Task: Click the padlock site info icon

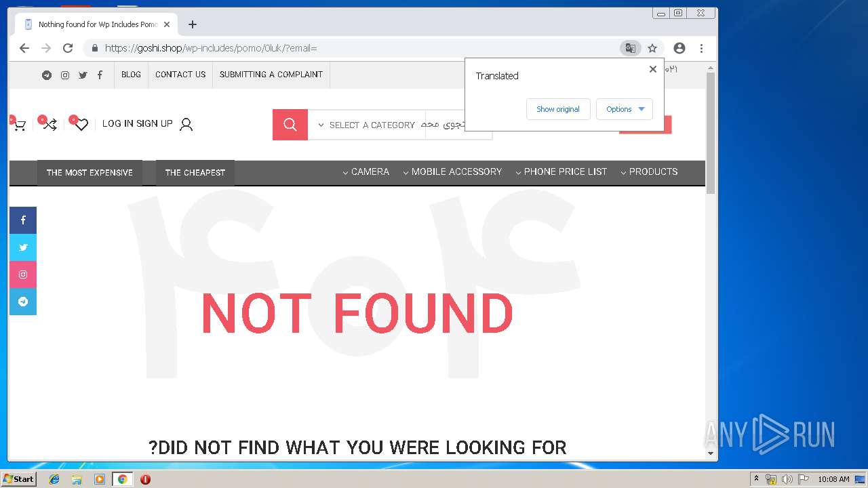Action: point(94,48)
